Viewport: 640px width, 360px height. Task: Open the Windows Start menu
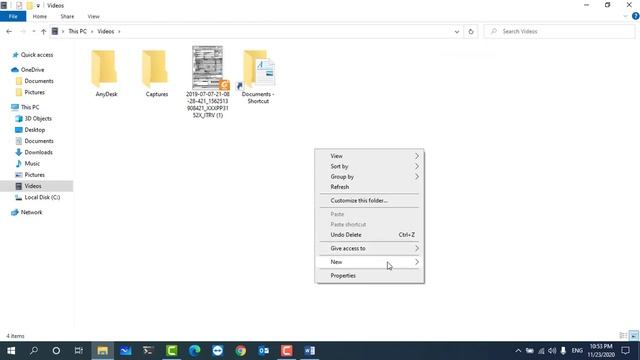[11, 351]
